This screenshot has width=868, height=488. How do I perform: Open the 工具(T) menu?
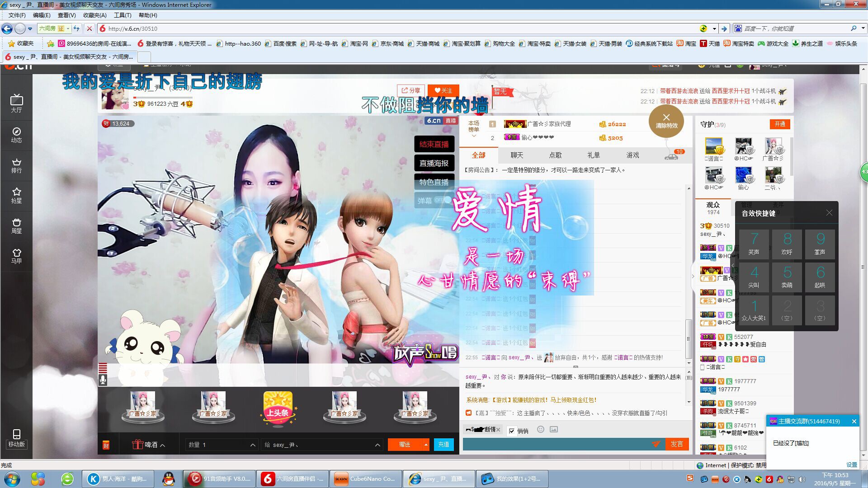(123, 15)
